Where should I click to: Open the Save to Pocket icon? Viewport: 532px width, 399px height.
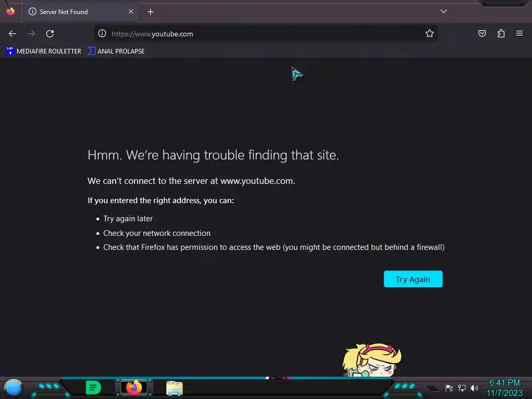click(x=482, y=33)
